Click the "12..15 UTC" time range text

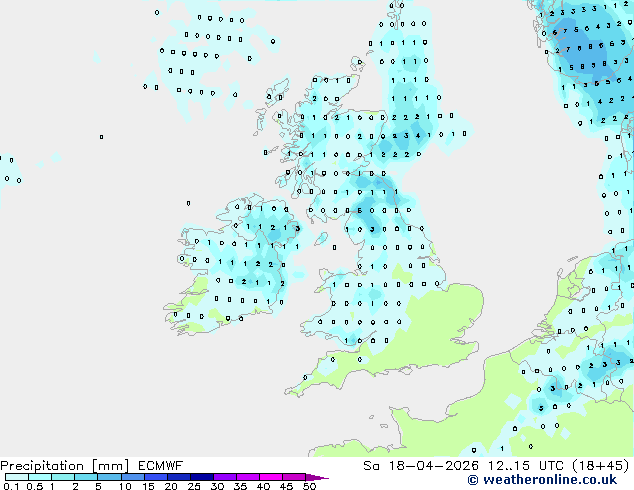525,466
